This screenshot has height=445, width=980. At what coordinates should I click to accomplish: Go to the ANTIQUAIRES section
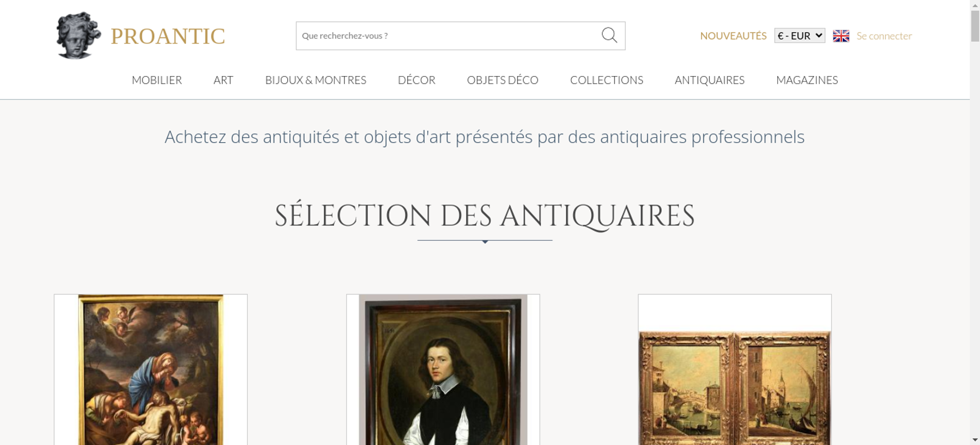(710, 80)
